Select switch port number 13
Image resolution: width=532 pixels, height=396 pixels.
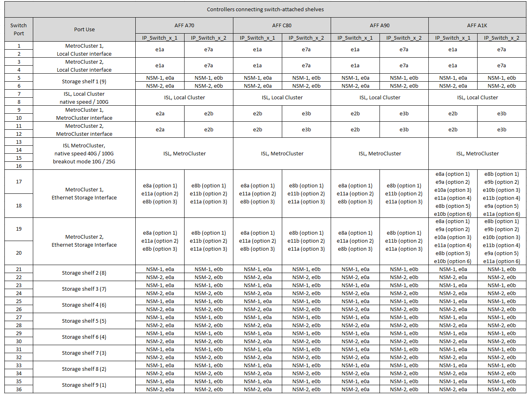pyautogui.click(x=19, y=142)
